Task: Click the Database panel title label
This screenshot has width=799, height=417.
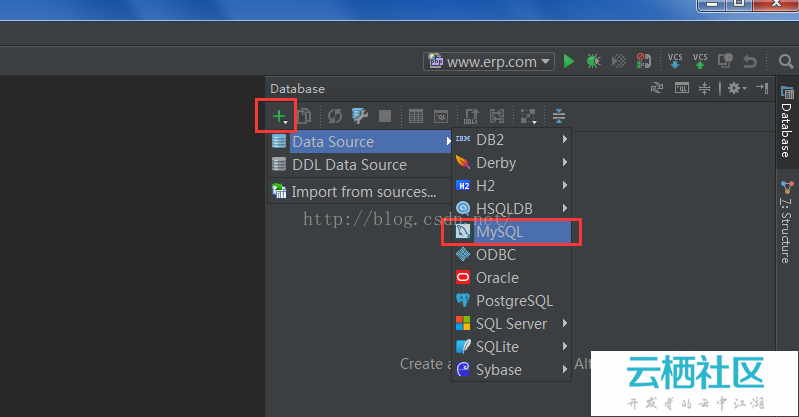Action: (298, 89)
